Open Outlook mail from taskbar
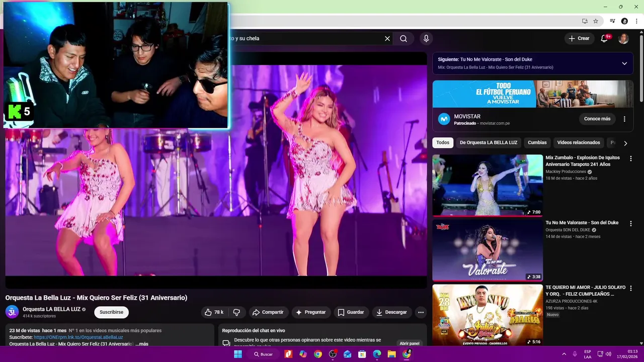Image resolution: width=644 pixels, height=362 pixels. 347,354
